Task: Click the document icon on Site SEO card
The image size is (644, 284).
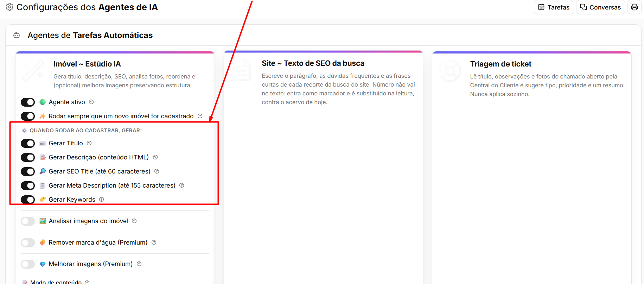Action: [242, 70]
